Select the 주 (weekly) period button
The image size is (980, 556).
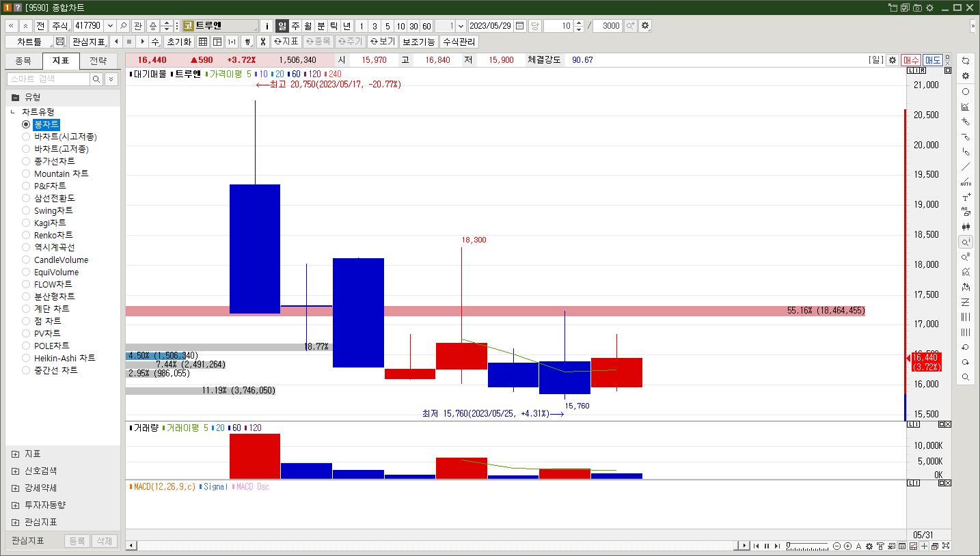click(295, 26)
